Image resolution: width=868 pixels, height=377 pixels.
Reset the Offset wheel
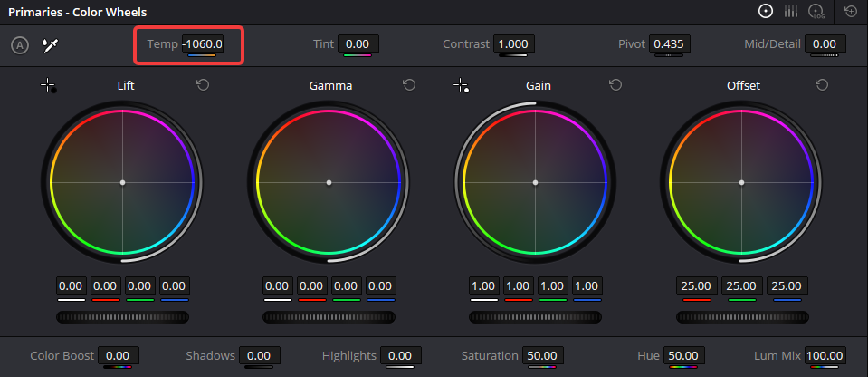pos(822,85)
